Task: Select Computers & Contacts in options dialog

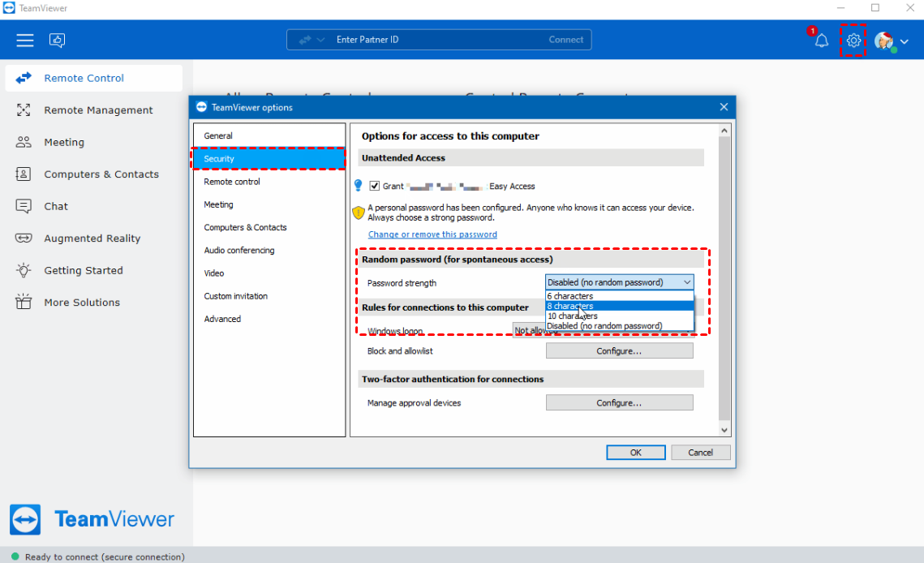Action: pos(269,228)
